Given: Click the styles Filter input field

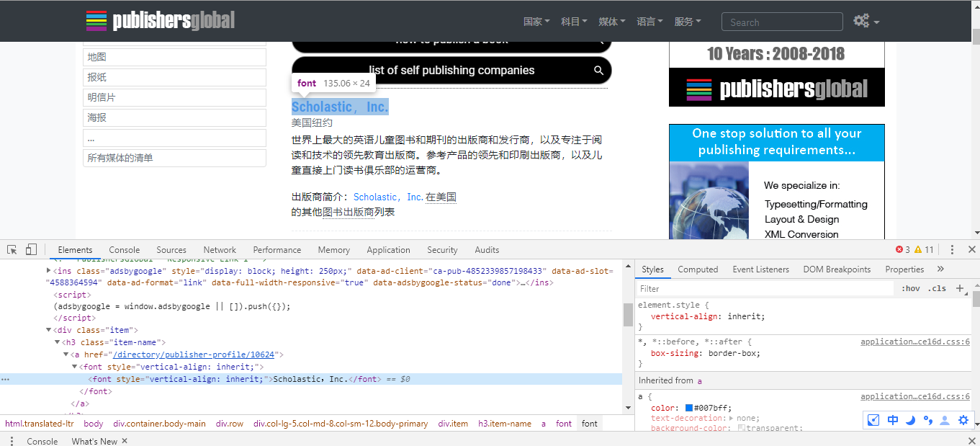Looking at the screenshot, I should [765, 288].
